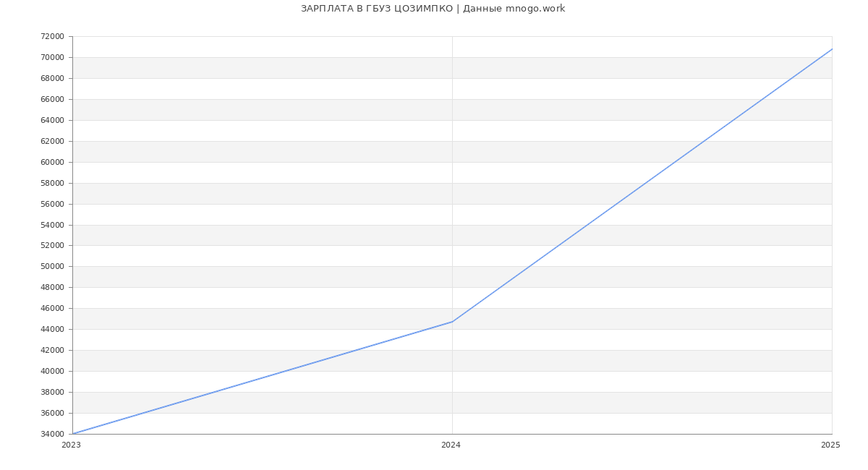Click the 52000 y-axis label
Screen dimensions: 868x470
pos(53,246)
